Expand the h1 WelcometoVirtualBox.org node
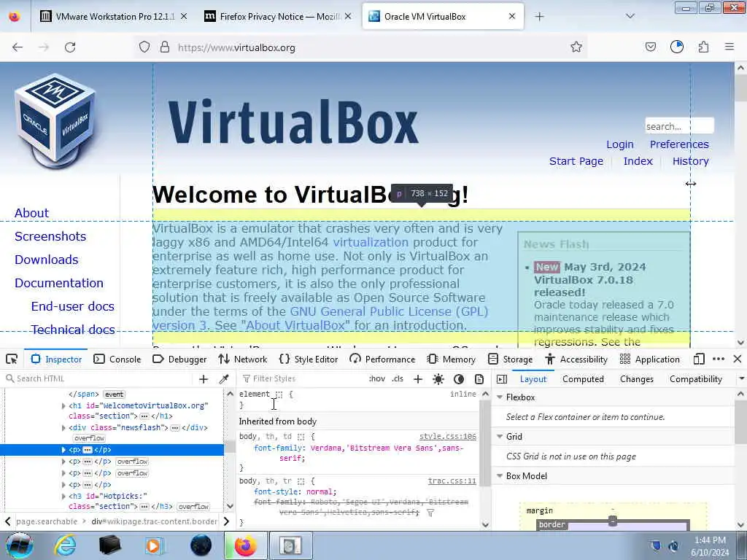This screenshot has height=560, width=747. pos(63,405)
